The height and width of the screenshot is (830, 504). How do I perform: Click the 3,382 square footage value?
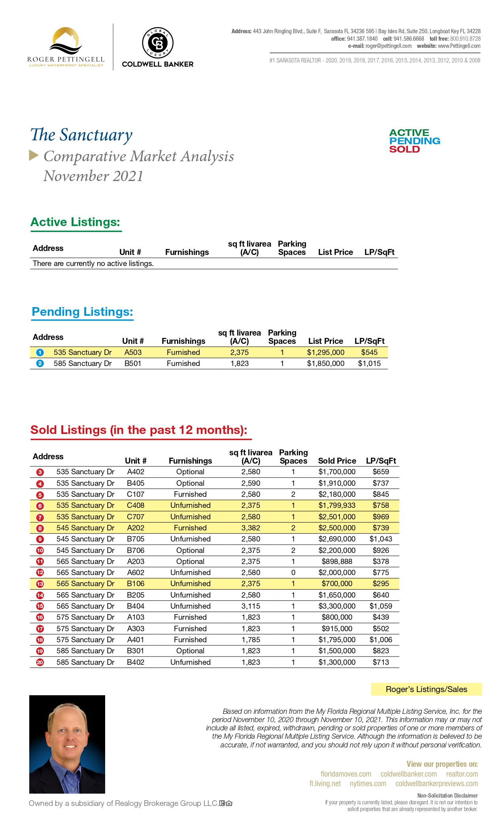tap(251, 528)
